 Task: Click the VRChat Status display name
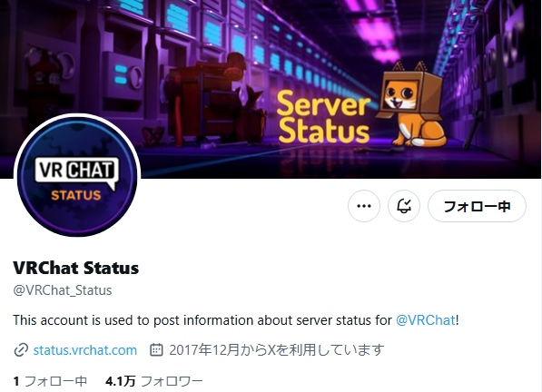click(76, 268)
